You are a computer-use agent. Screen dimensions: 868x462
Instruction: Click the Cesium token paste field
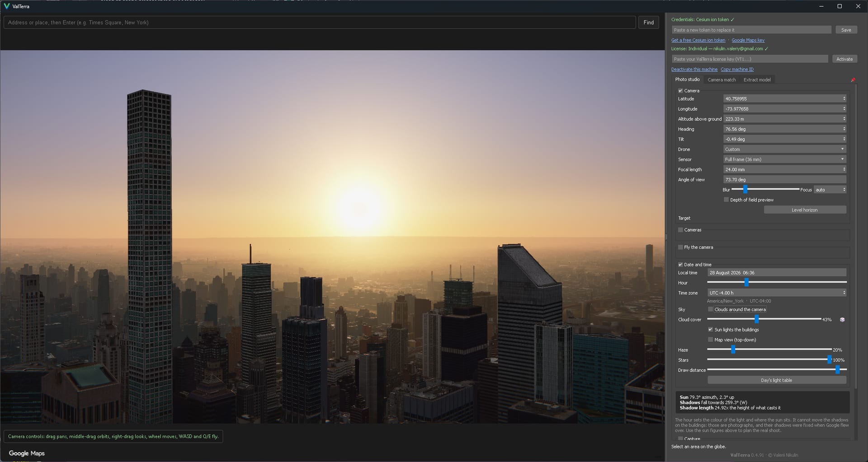pos(751,30)
